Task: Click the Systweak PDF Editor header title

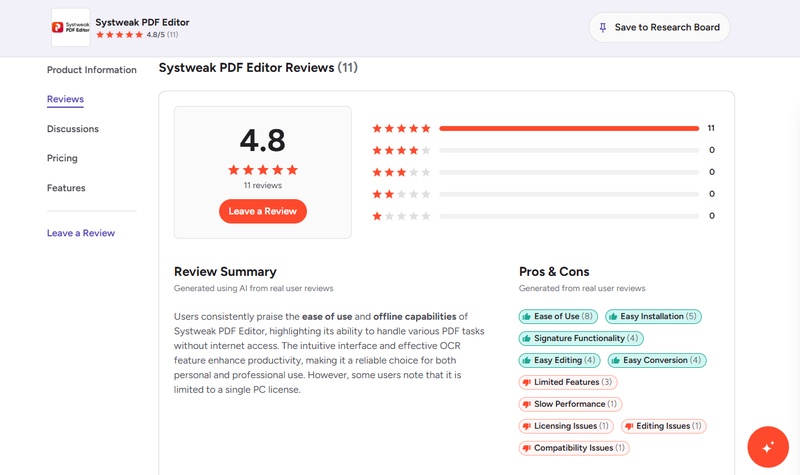Action: coord(142,22)
